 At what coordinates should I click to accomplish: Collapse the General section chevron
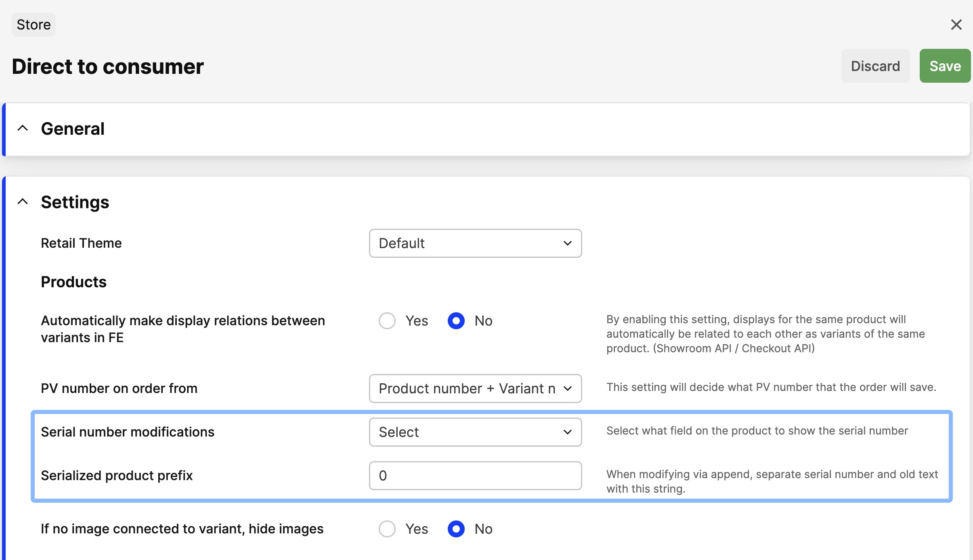point(23,128)
